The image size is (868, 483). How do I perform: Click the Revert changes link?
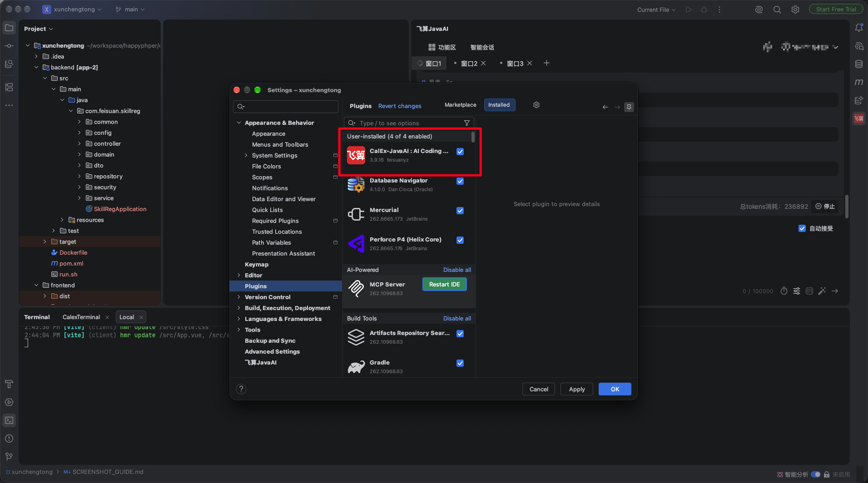[400, 106]
